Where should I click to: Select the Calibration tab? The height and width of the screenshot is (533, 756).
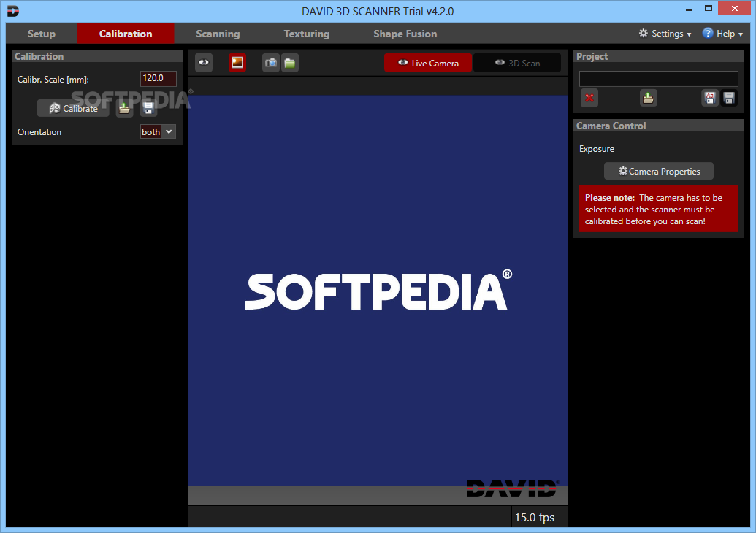point(126,34)
